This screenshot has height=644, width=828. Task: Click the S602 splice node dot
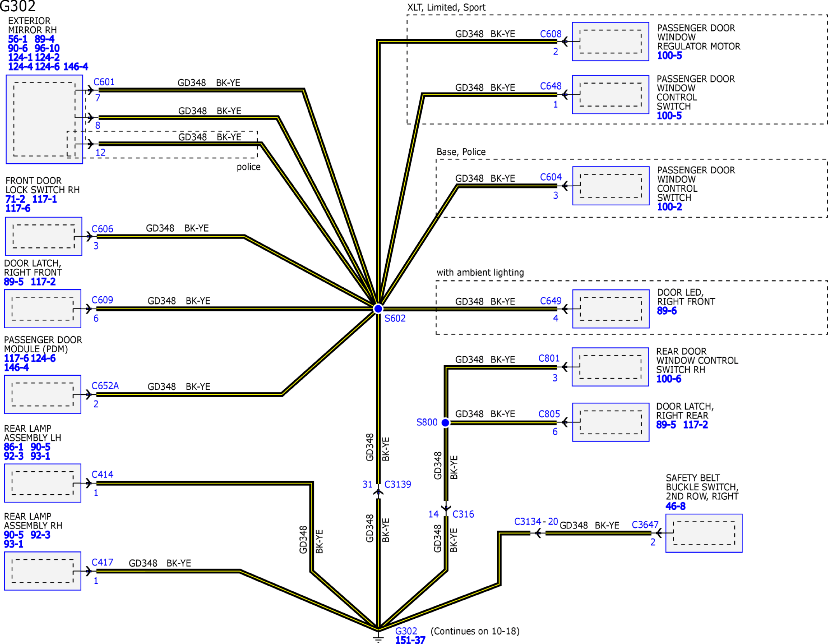pos(378,309)
